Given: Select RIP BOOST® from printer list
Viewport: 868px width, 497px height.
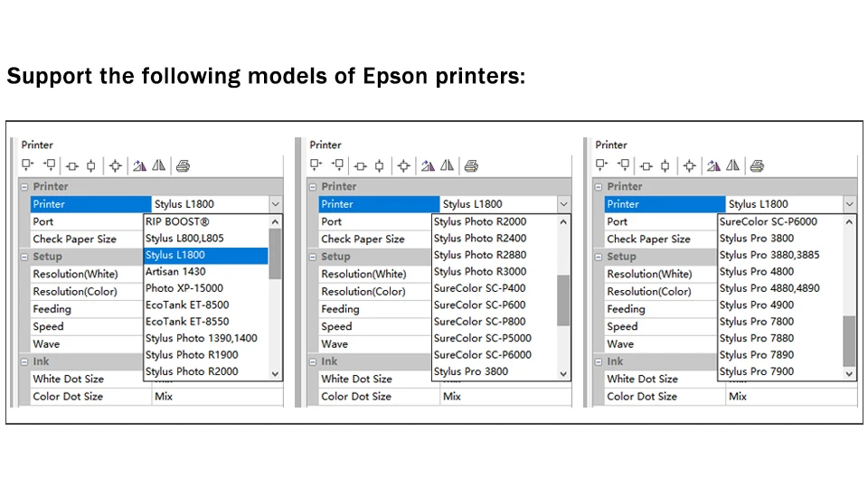Looking at the screenshot, I should click(206, 222).
